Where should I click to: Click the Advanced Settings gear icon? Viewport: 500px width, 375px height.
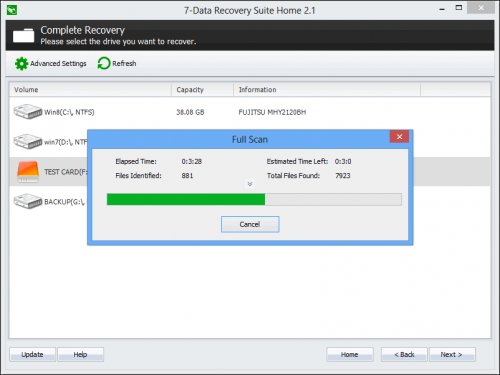point(21,63)
